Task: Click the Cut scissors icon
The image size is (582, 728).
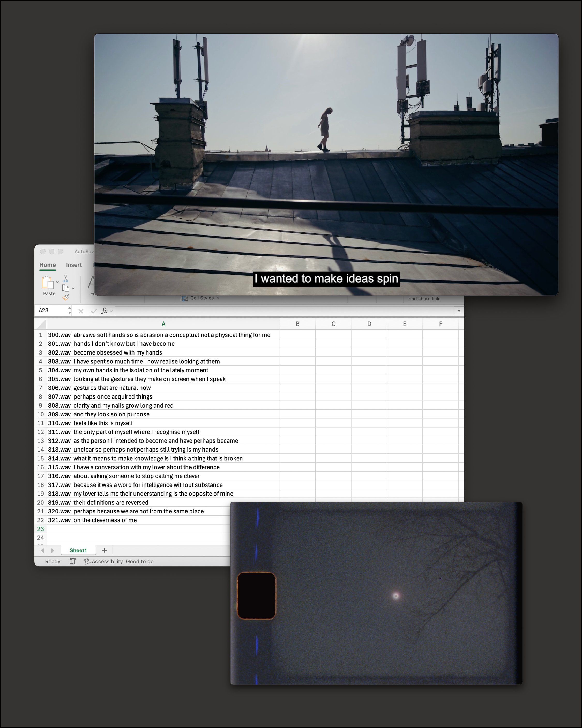Action: (66, 278)
